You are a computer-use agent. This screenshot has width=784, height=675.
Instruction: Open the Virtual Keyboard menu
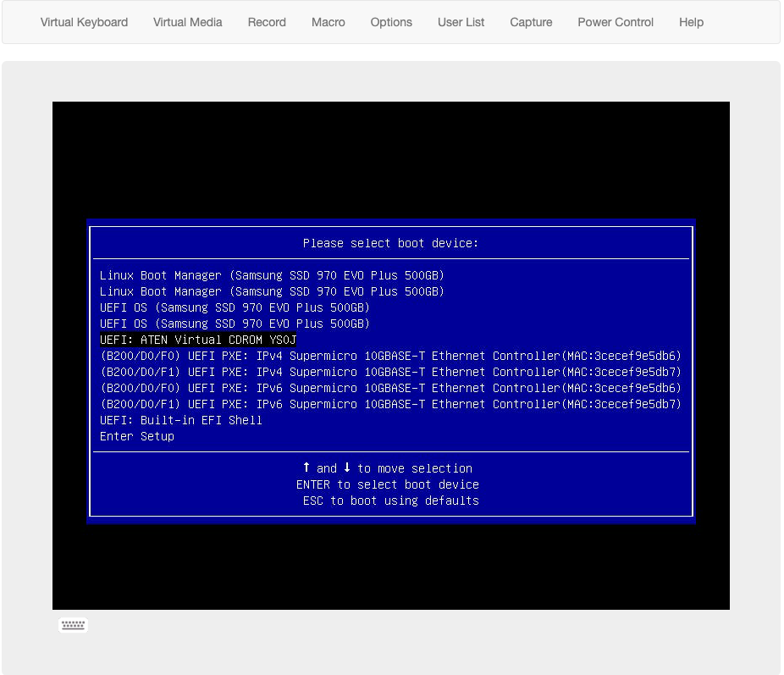coord(84,23)
